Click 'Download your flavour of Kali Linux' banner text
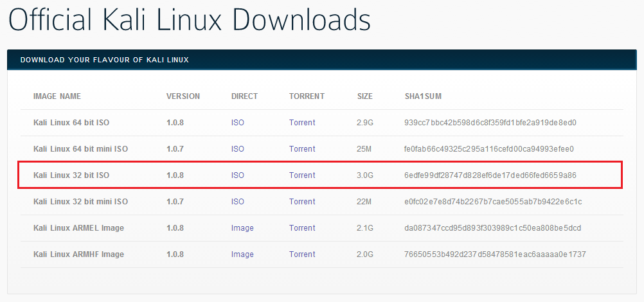Screen dimensions: 644x302 pyautogui.click(x=104, y=60)
